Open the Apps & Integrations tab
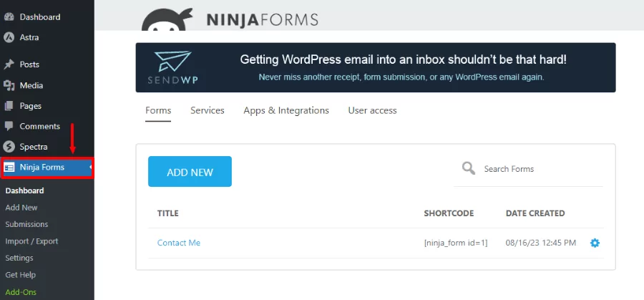This screenshot has width=644, height=300. (286, 110)
